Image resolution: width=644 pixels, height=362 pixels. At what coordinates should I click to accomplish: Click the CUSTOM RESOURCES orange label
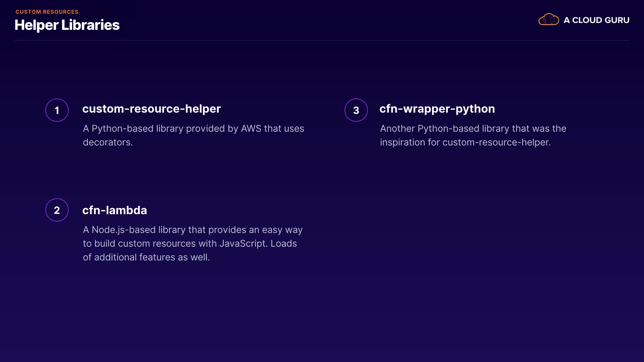47,12
